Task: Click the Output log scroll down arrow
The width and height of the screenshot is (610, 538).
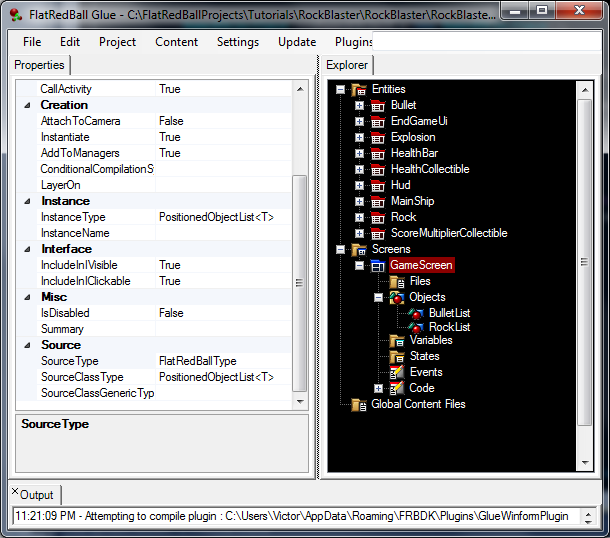Action: coord(588,521)
